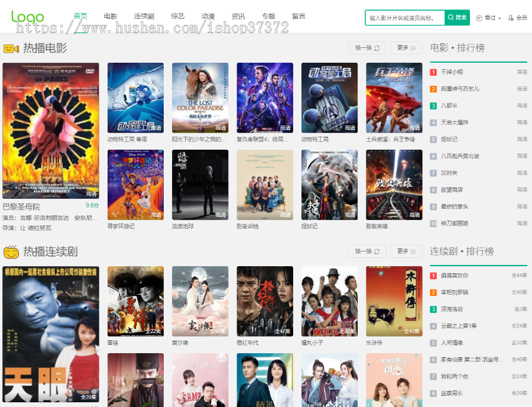Image resolution: width=532 pixels, height=407 pixels.
Task: Open the 综艺 navigation tab
Action: [178, 16]
